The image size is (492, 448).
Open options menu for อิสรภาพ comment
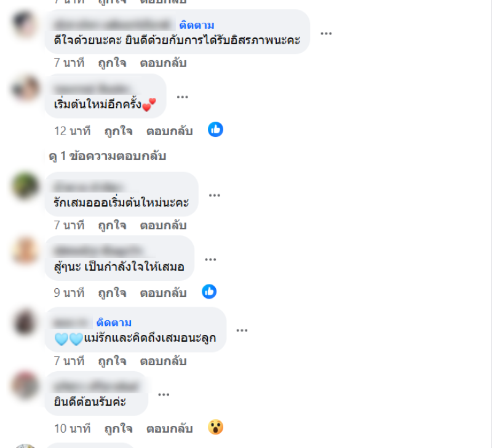tap(326, 33)
